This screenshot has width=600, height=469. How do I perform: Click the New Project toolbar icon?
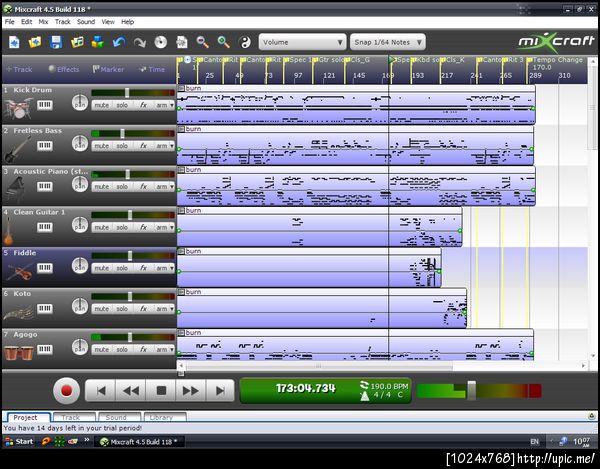point(14,42)
